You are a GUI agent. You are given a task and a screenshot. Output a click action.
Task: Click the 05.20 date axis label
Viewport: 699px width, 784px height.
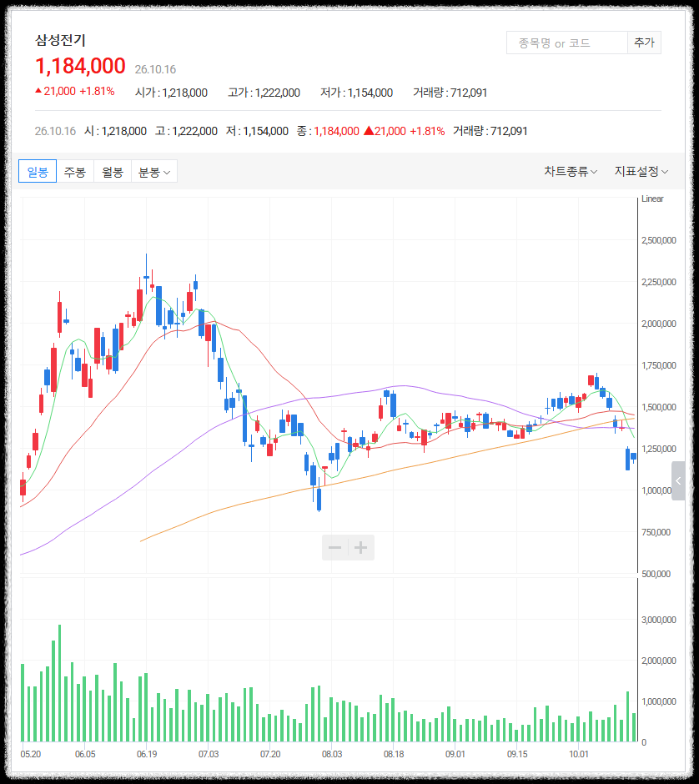click(31, 753)
